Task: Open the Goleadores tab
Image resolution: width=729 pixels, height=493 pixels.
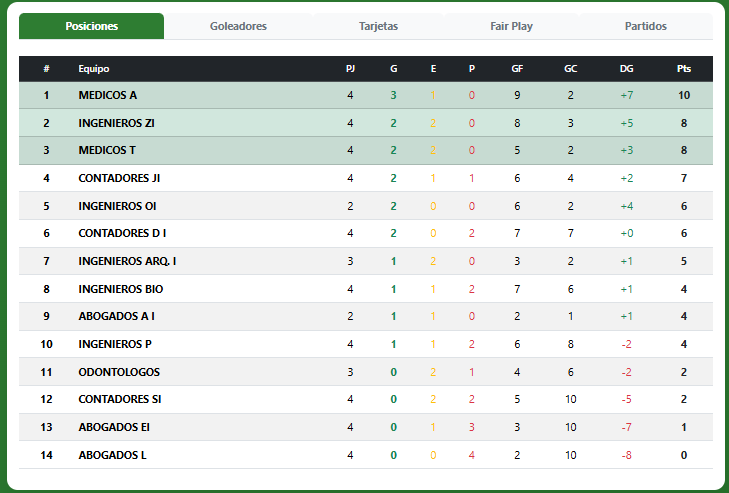Action: [238, 26]
